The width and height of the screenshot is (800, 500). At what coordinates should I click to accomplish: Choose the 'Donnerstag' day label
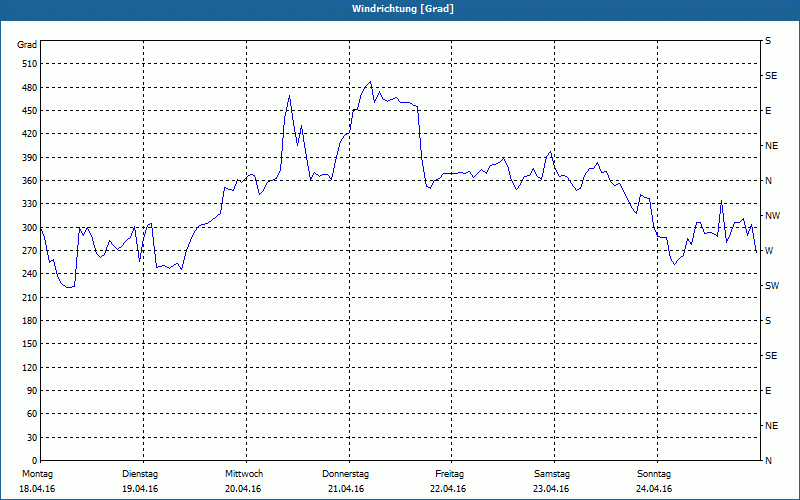click(x=345, y=474)
